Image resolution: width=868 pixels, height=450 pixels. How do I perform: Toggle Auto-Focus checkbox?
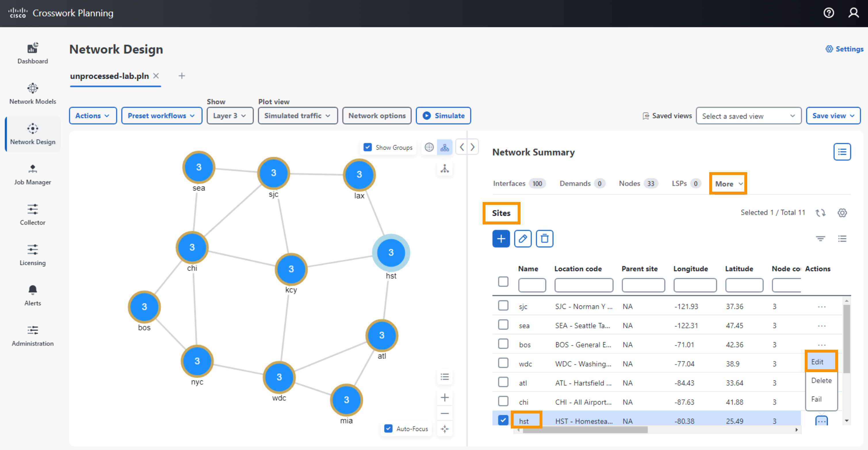(x=388, y=429)
